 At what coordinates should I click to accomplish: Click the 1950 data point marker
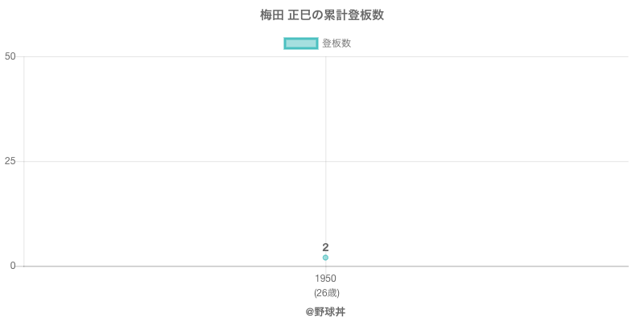[x=325, y=258]
